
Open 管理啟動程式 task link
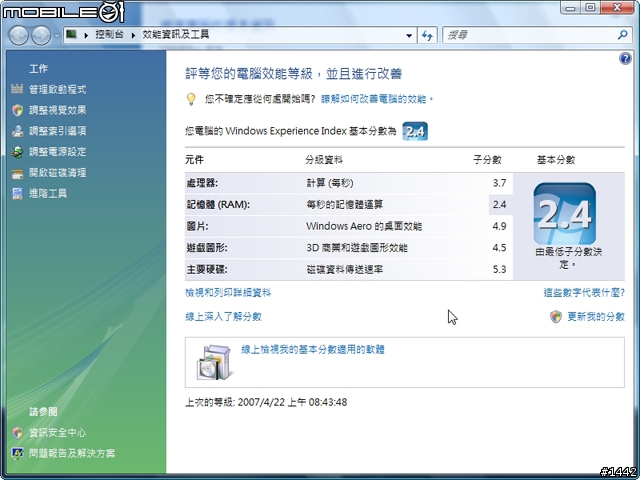(58, 89)
